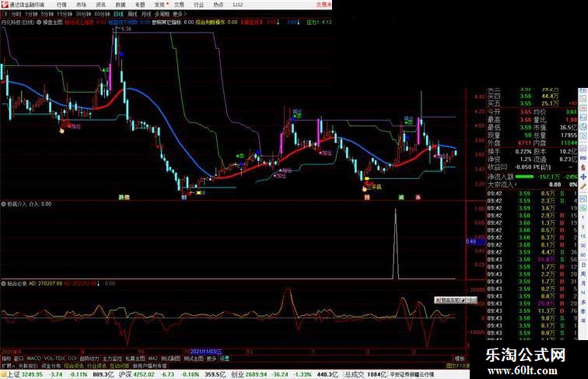588x379 pixels.
Task: Select the MACD indicator tab
Action: click(x=34, y=358)
